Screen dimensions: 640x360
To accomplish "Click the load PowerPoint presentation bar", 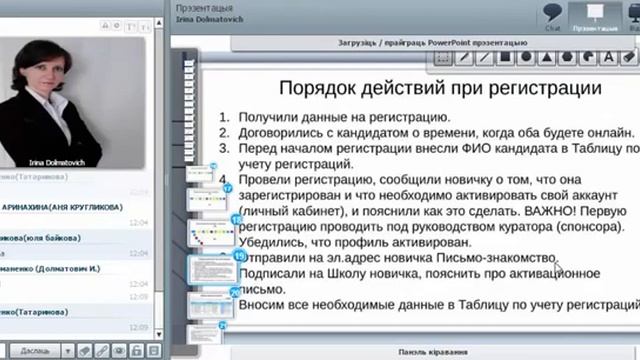I will click(x=433, y=43).
